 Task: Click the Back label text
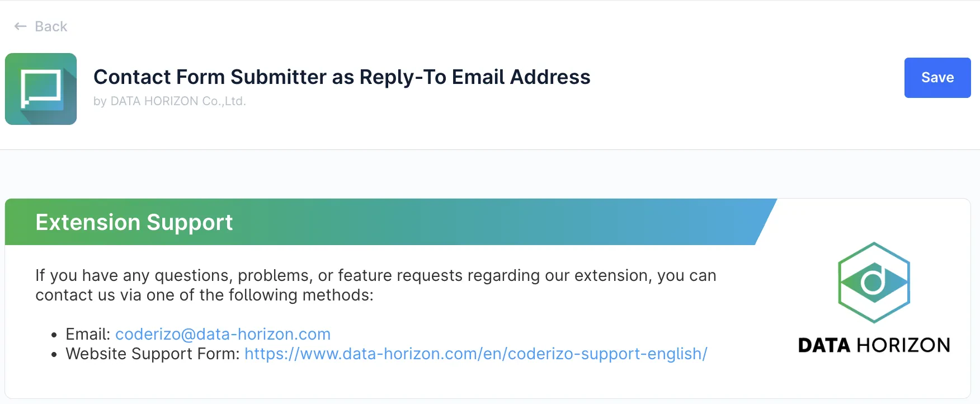tap(51, 26)
